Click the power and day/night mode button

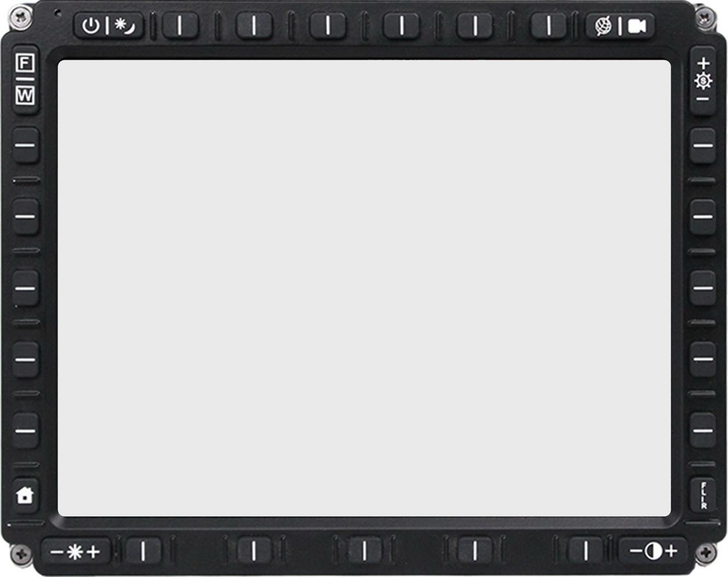(x=108, y=26)
